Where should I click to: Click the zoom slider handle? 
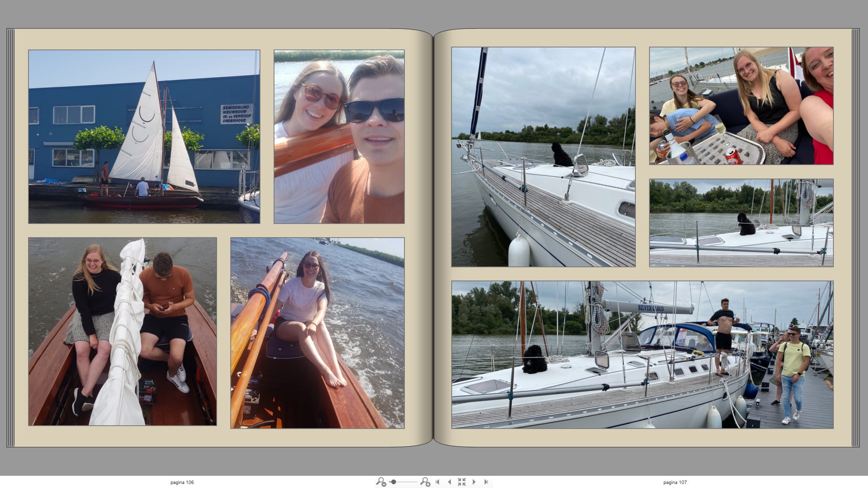394,482
